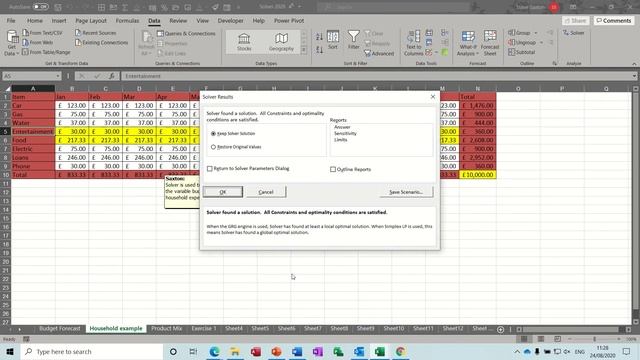This screenshot has height=360, width=640.
Task: Open the File tab
Action: (11, 20)
